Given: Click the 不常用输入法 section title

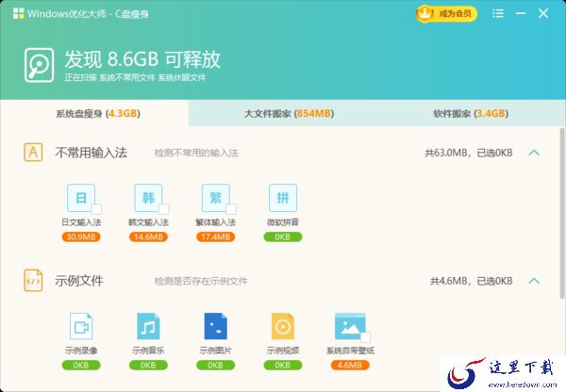Looking at the screenshot, I should (91, 153).
